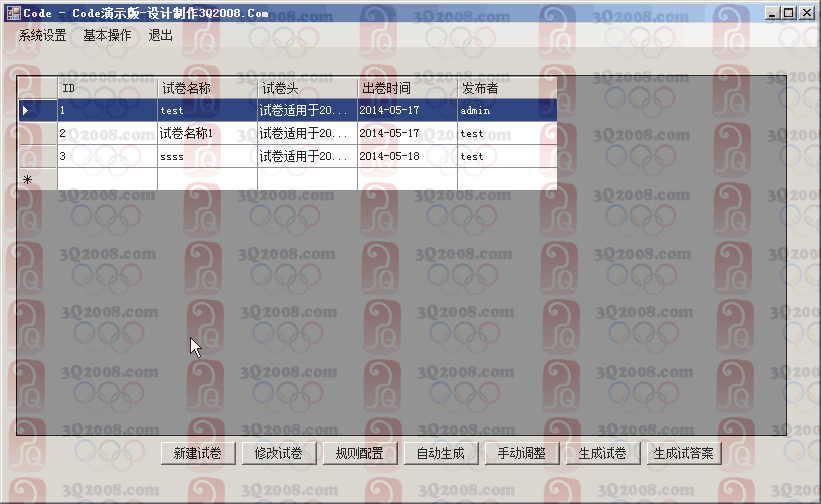
Task: Minimize the Code window
Action: click(771, 13)
